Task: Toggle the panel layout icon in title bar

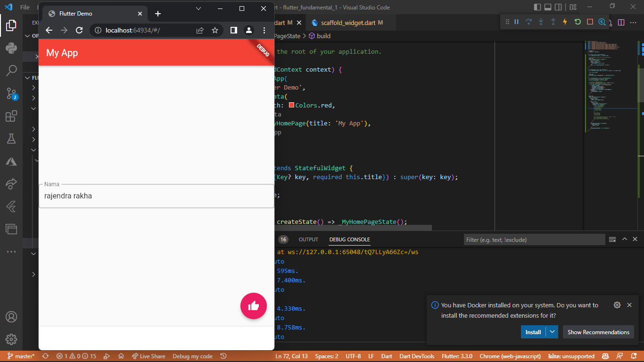Action: tap(547, 7)
